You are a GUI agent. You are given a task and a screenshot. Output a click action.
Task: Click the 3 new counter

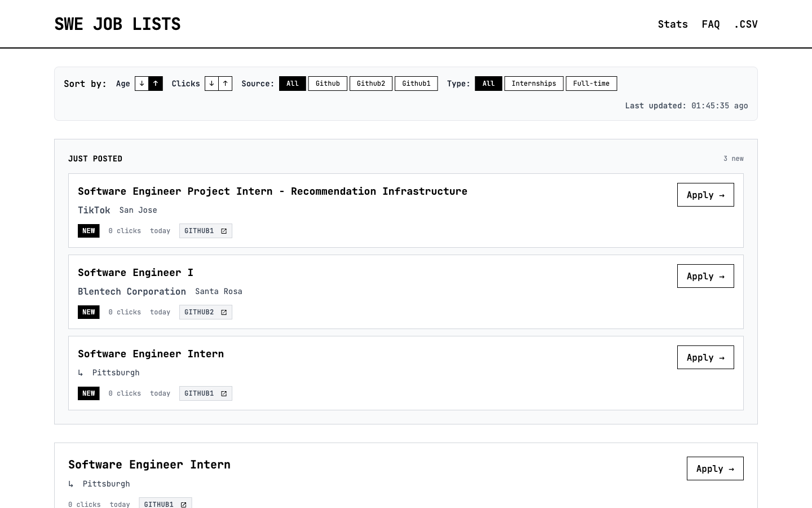pyautogui.click(x=734, y=159)
